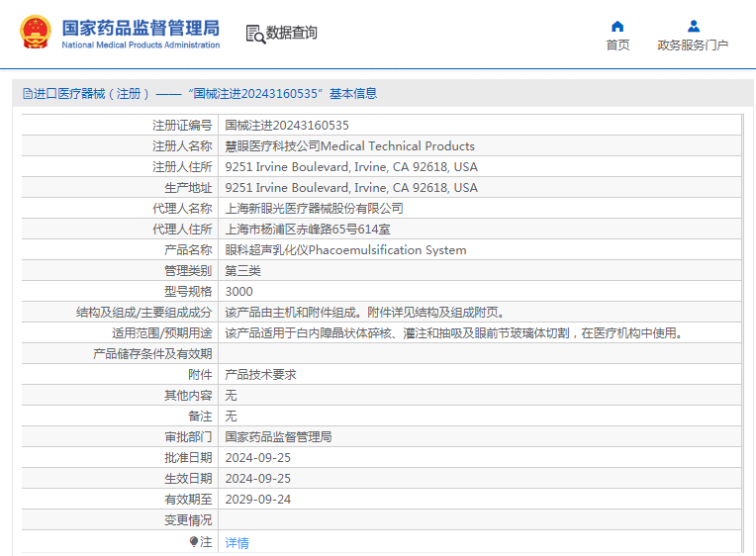This screenshot has height=556, width=756.
Task: Click 无 value in 备注 row
Action: [231, 416]
